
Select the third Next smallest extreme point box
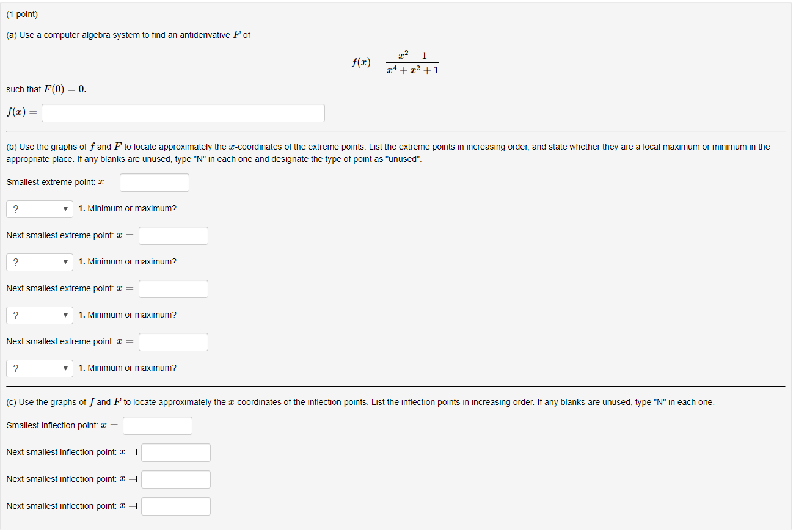[173, 341]
